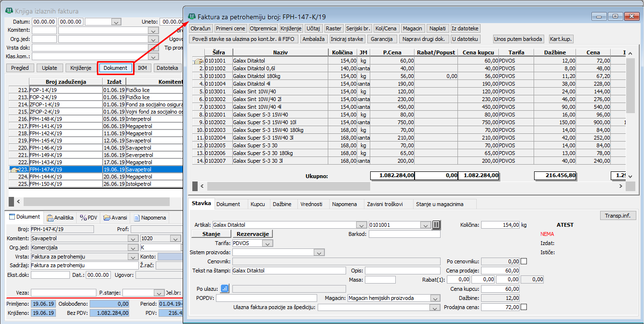The width and height of the screenshot is (644, 324).
Task: Tick the checkbox next to Po cenovniku
Action: [x=524, y=261]
